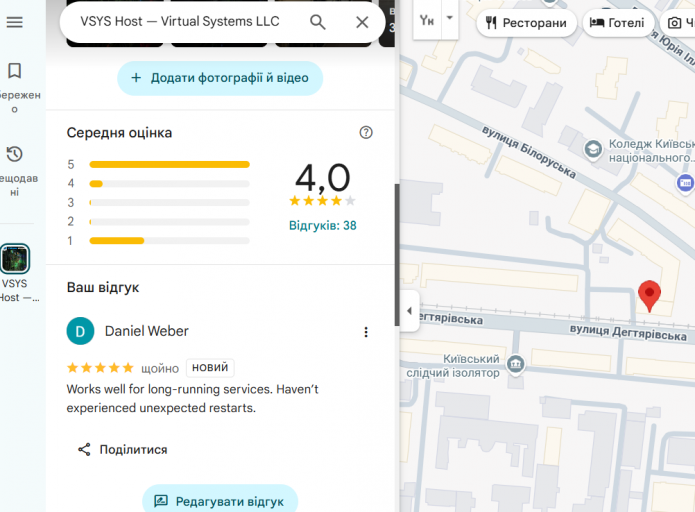Screen dimensions: 695x512
Task: Click the review text about long-running services
Action: coord(192,399)
